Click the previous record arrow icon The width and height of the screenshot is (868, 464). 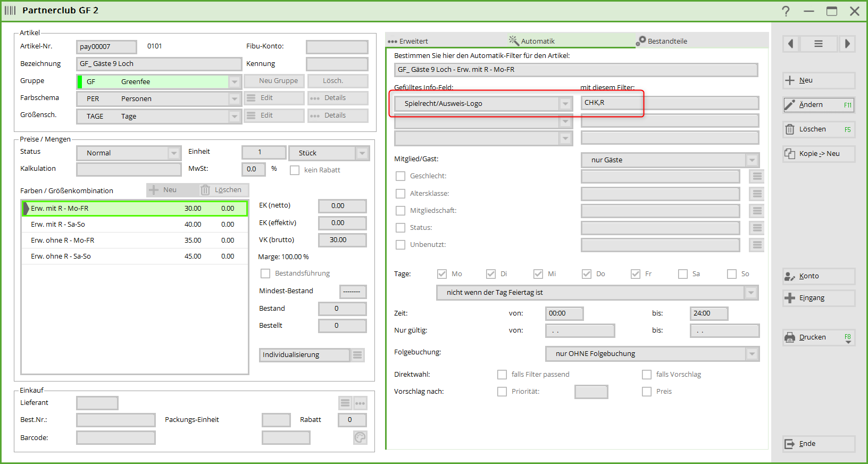tap(791, 44)
